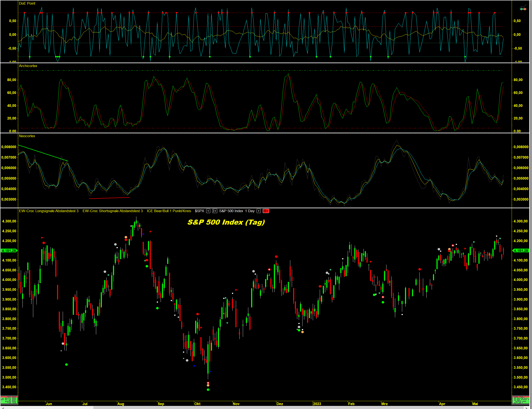This screenshot has height=409, width=532.
Task: Click the red R indicator button
Action: 266,211
